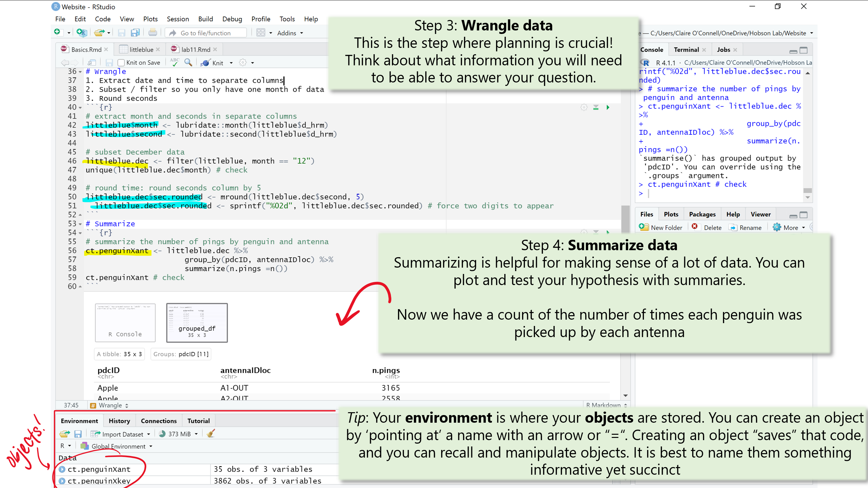Click the memory usage 373 MiB indicator
Image resolution: width=868 pixels, height=488 pixels.
pos(178,434)
